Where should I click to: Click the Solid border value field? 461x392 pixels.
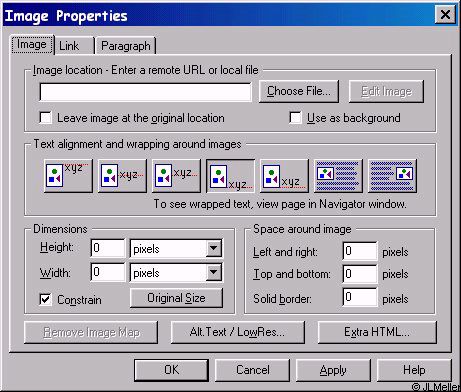tap(360, 297)
